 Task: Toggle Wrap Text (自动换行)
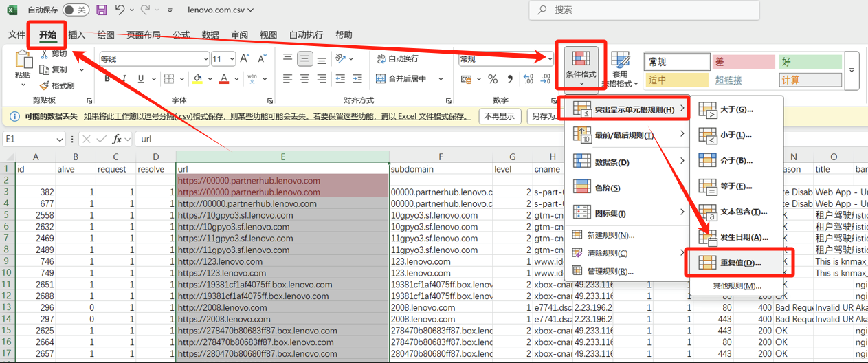click(399, 59)
